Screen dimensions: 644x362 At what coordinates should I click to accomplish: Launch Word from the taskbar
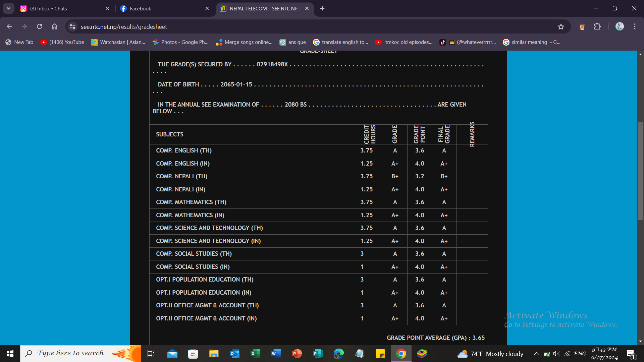click(276, 354)
